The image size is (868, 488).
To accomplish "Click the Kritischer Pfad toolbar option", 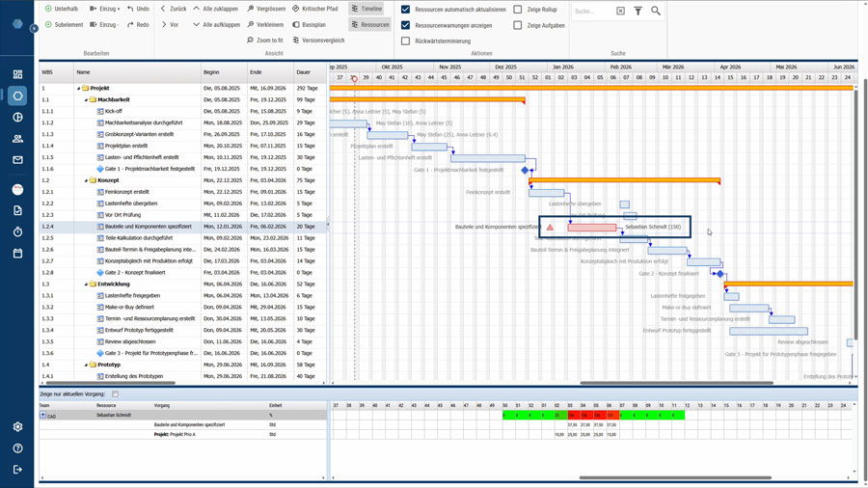I will (314, 8).
